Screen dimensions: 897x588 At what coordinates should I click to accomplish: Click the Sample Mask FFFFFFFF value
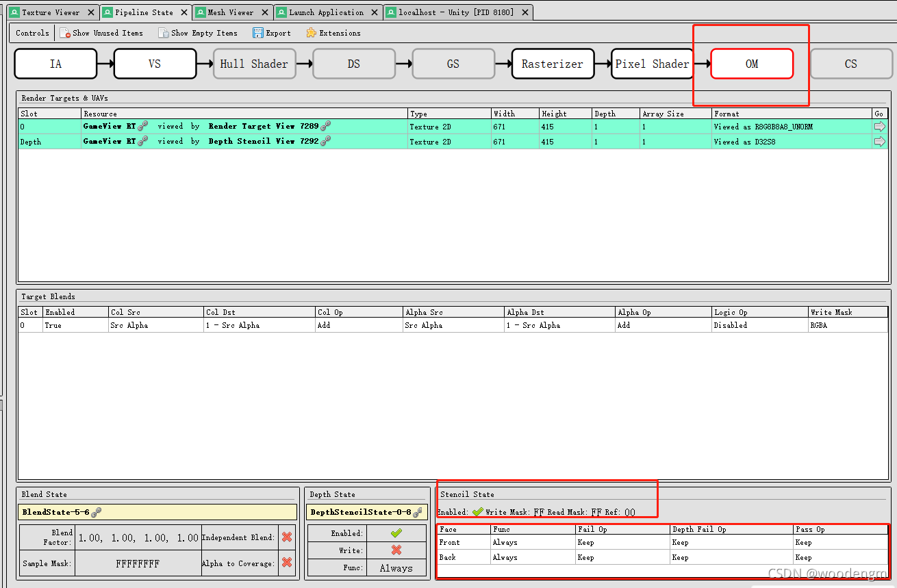[138, 563]
